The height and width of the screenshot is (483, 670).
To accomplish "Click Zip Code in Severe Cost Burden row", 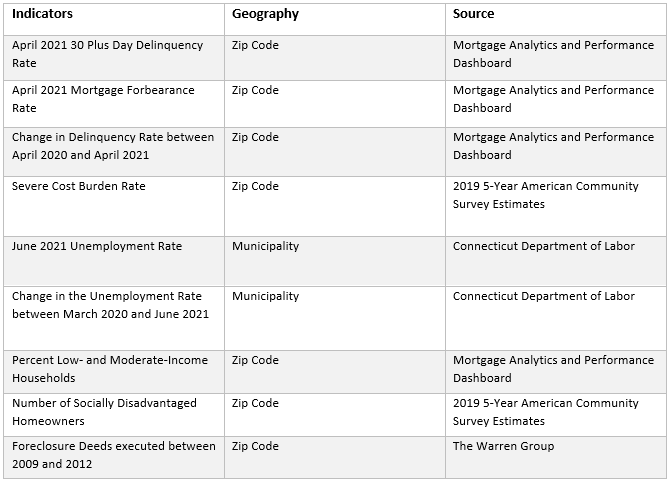I will point(255,186).
